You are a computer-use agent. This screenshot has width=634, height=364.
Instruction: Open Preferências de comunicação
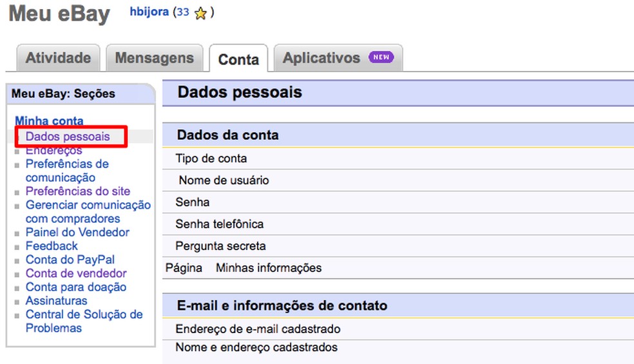[67, 171]
